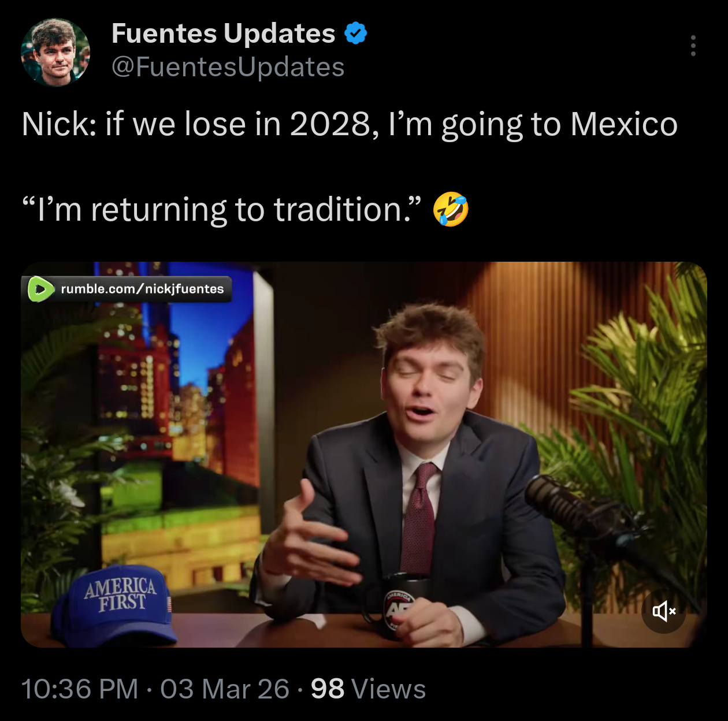Image resolution: width=728 pixels, height=721 pixels.
Task: Click the rolling-on-floor laughing emoji
Action: 451,209
